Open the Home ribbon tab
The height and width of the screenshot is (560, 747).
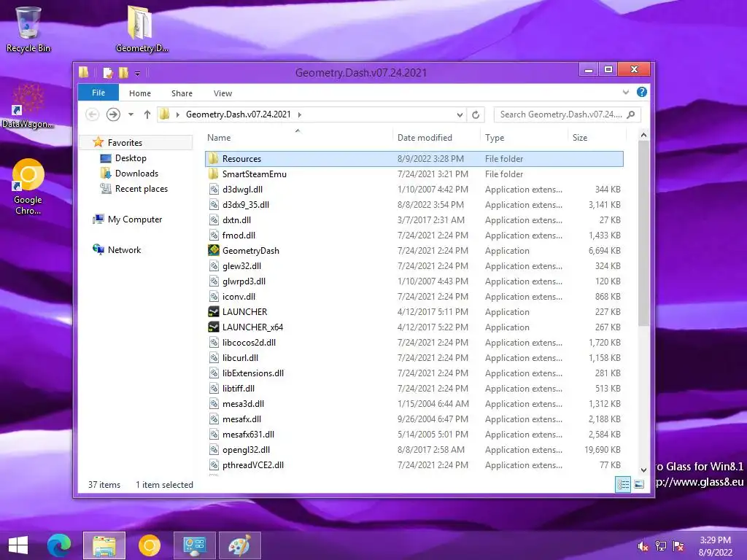tap(140, 93)
